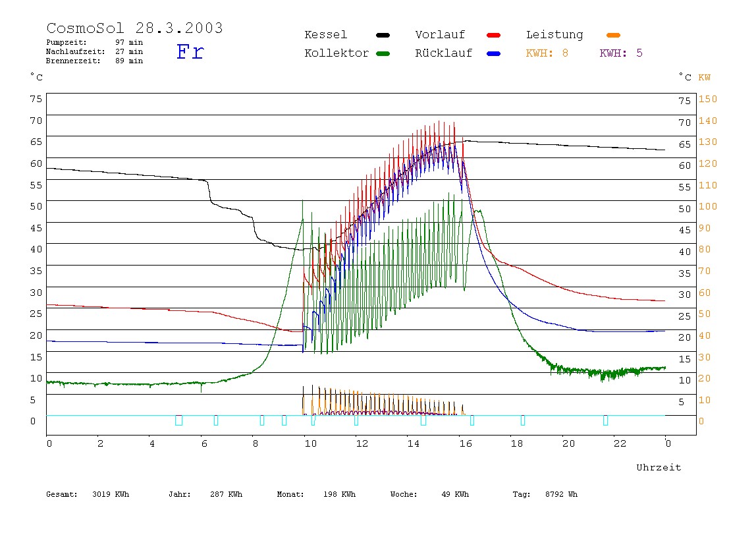The height and width of the screenshot is (535, 756).
Task: Click the "Rücklauf" legend label
Action: click(444, 53)
